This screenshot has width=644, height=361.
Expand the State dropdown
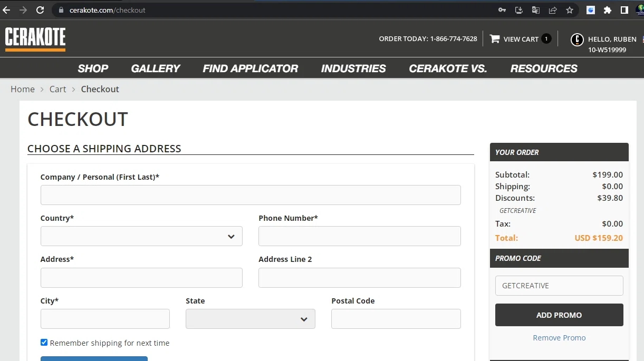click(x=250, y=319)
